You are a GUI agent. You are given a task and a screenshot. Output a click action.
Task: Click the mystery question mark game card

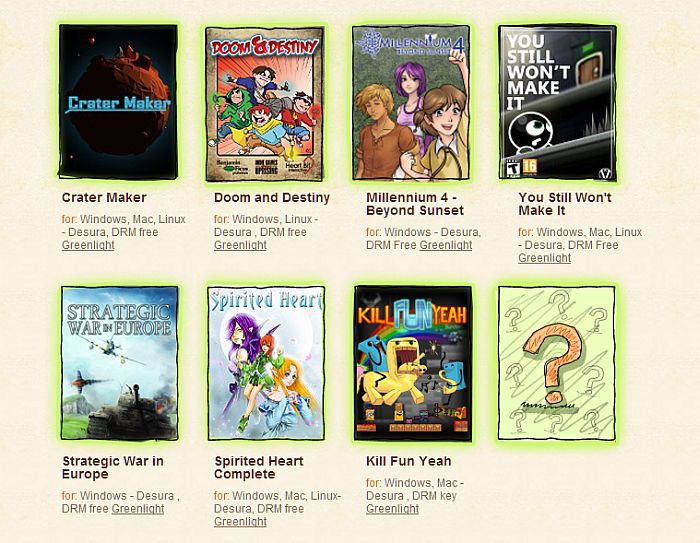pos(557,363)
